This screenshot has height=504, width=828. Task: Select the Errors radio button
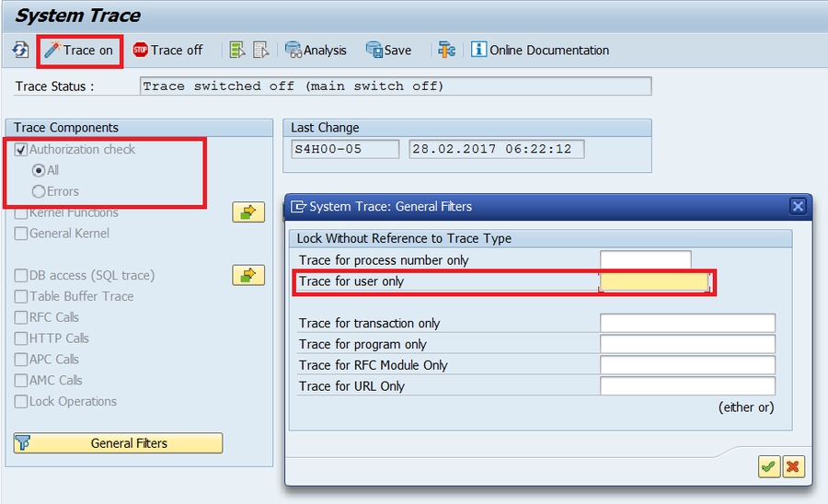click(x=38, y=191)
